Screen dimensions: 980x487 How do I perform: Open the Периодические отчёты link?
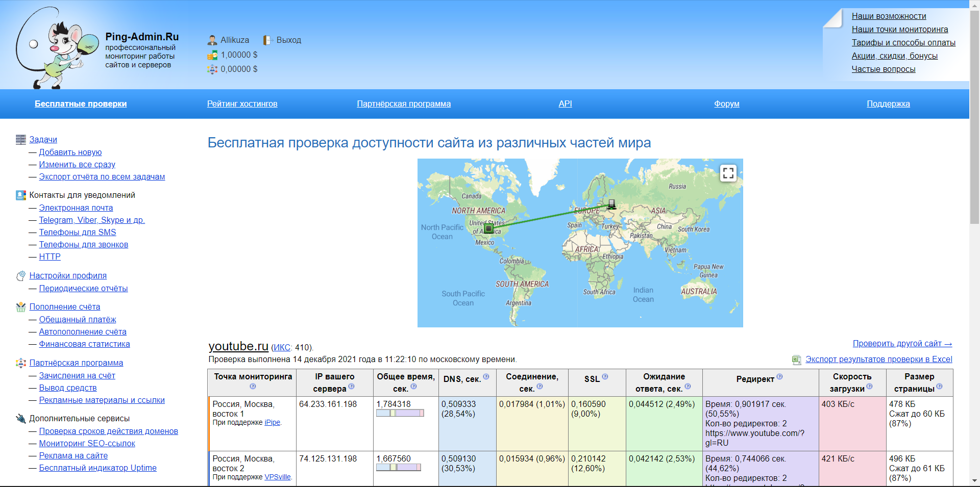click(84, 289)
